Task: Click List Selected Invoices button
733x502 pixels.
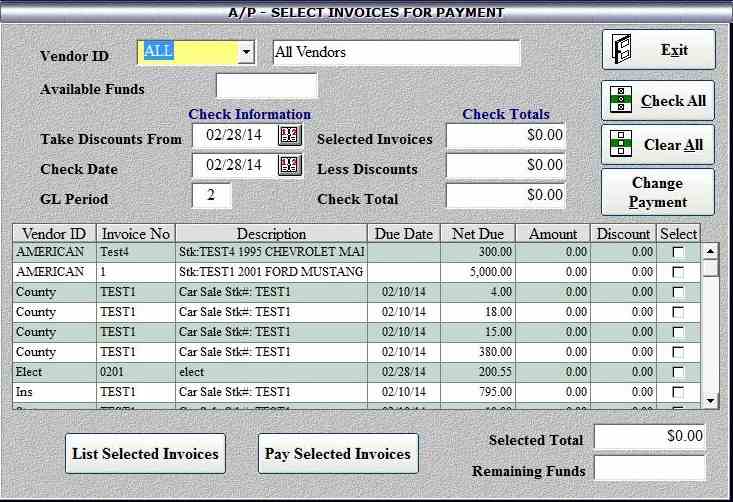Action: click(145, 453)
